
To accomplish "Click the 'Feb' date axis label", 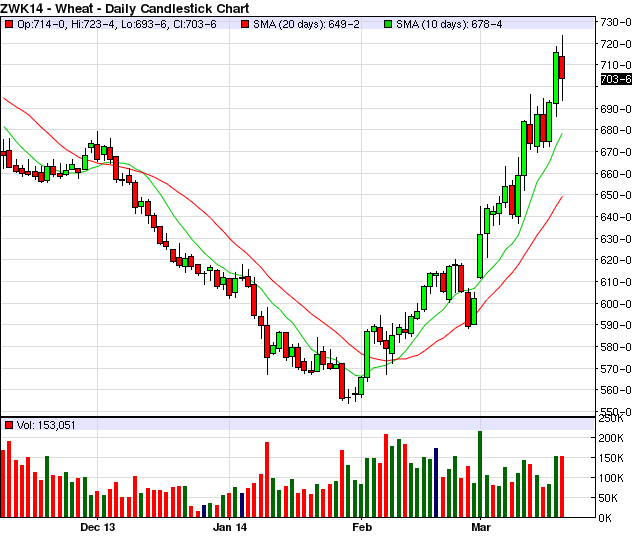I will (362, 527).
